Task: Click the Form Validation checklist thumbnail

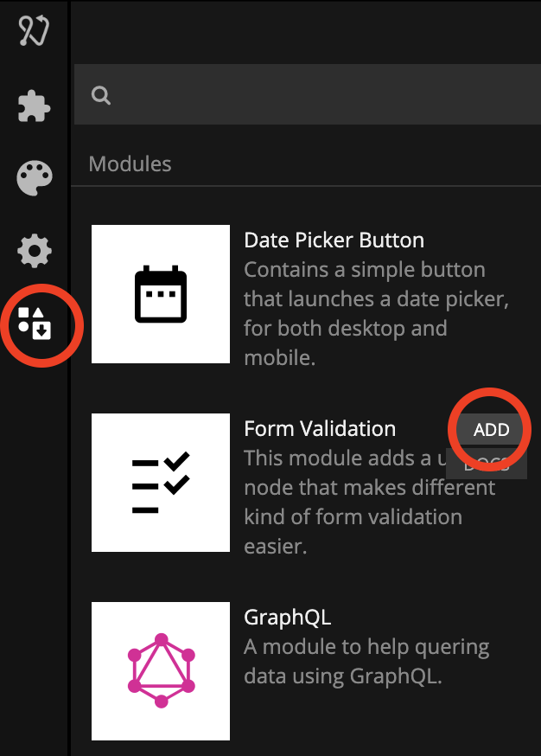Action: tap(161, 482)
